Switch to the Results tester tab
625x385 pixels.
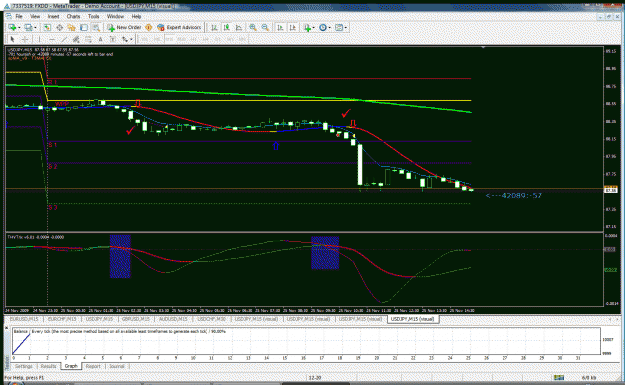coord(48,366)
